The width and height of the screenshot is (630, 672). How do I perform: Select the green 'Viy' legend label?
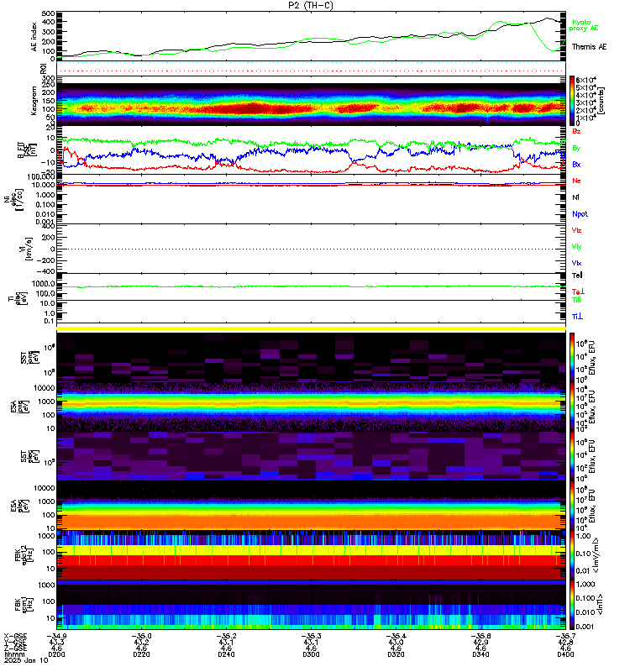(x=576, y=247)
